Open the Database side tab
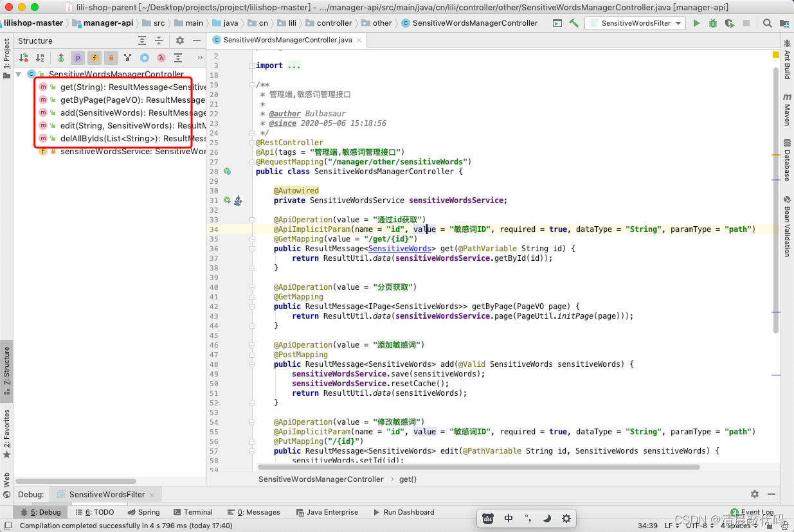Image resolution: width=794 pixels, height=532 pixels. 787,161
